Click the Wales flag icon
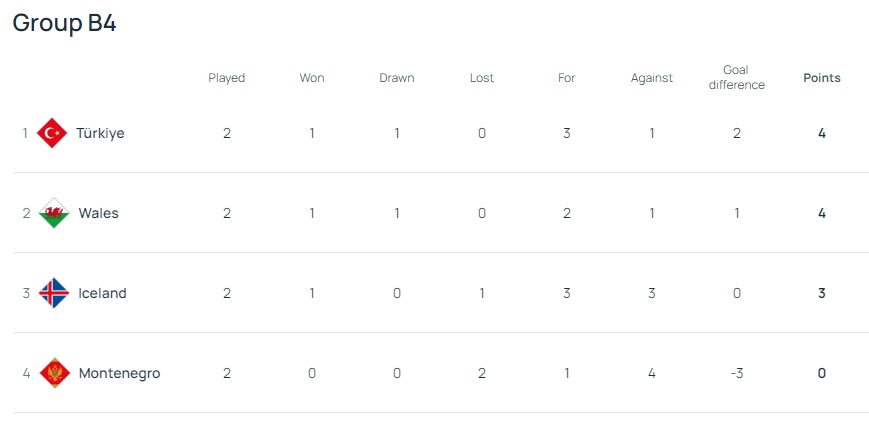This screenshot has width=869, height=429. click(x=53, y=213)
